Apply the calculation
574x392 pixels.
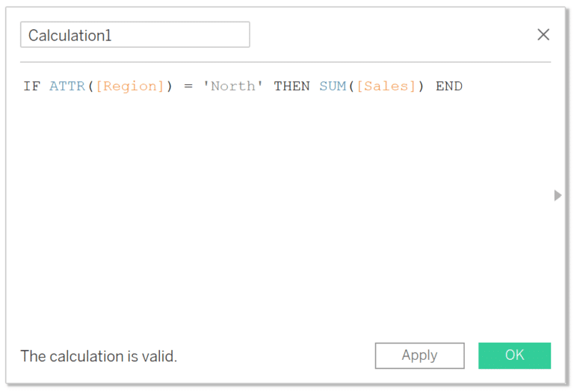(419, 355)
